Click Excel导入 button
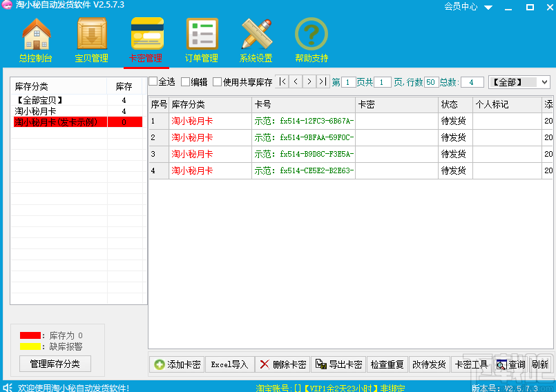Viewport: 556px width, 392px height. pyautogui.click(x=230, y=364)
